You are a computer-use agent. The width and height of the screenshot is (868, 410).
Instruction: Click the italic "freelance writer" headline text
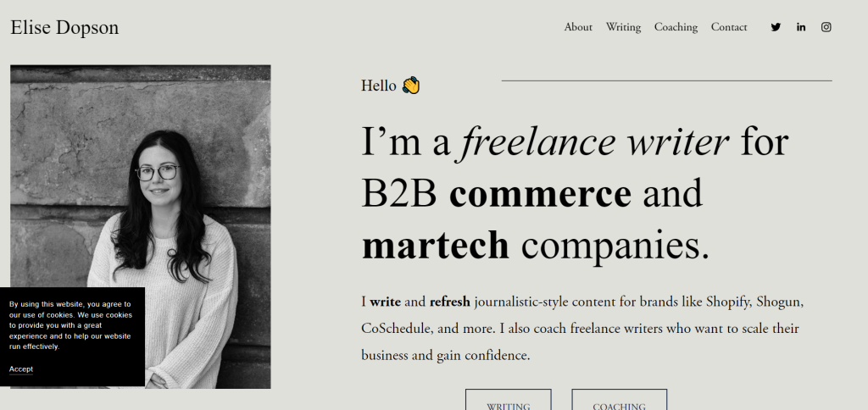coord(594,141)
